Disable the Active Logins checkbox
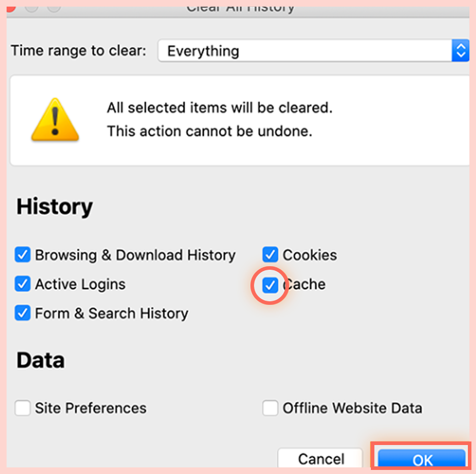 tap(22, 284)
